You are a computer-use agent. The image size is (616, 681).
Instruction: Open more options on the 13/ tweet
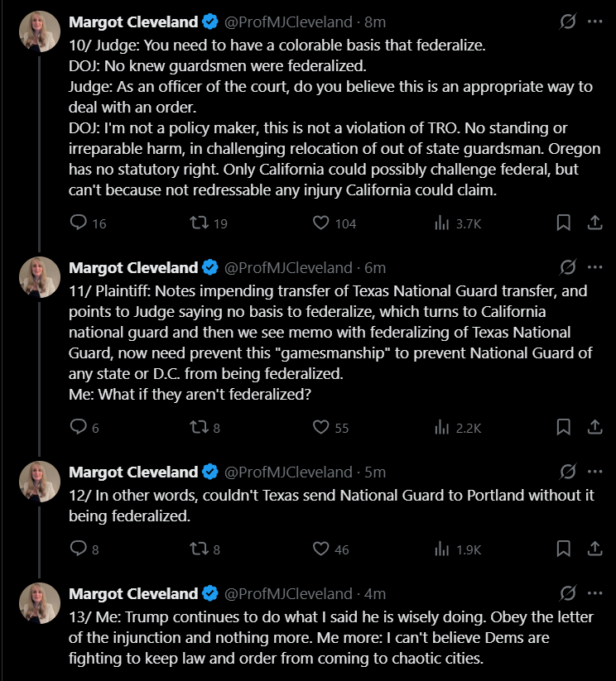click(594, 593)
